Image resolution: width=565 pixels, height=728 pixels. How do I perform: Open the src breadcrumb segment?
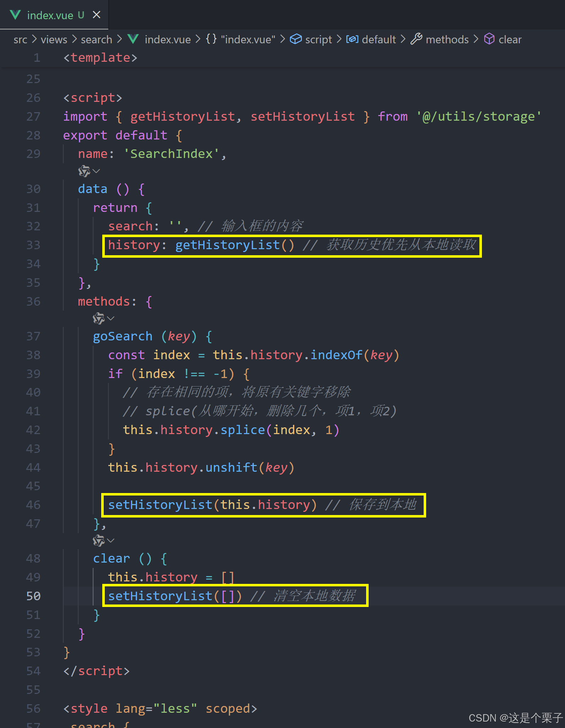pos(20,39)
